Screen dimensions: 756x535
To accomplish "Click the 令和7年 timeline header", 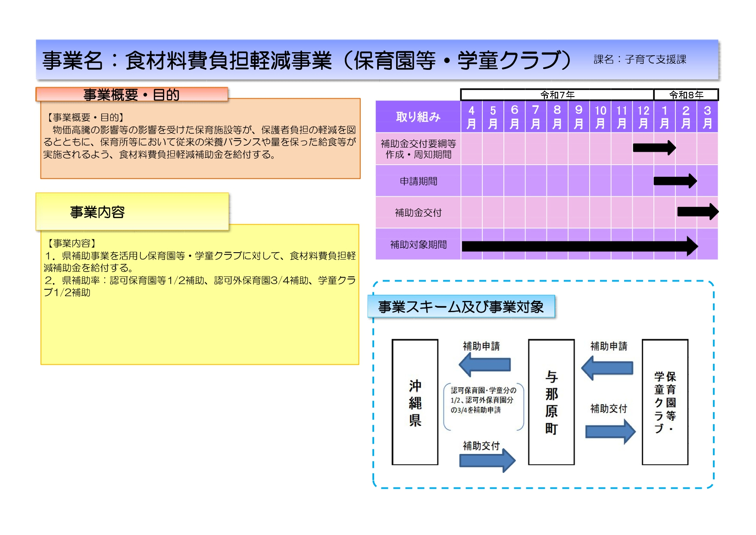I will click(x=557, y=94).
